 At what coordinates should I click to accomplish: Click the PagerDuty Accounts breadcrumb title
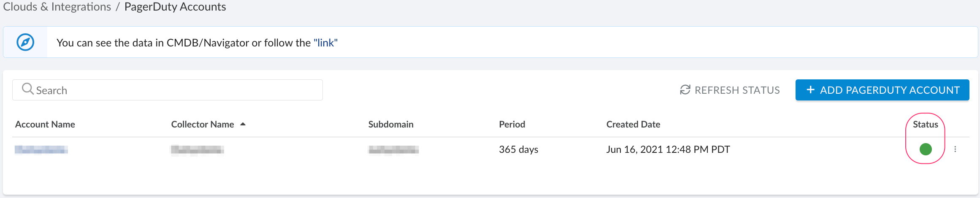(175, 7)
